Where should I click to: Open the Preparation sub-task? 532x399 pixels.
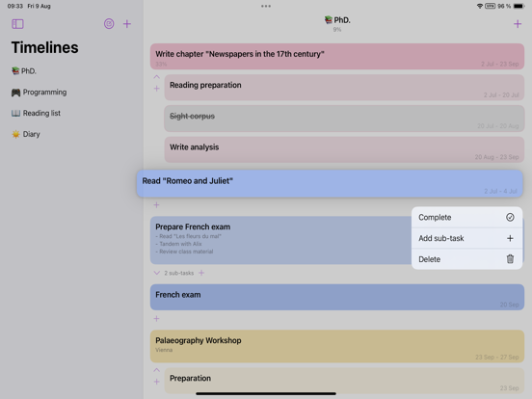pyautogui.click(x=344, y=381)
